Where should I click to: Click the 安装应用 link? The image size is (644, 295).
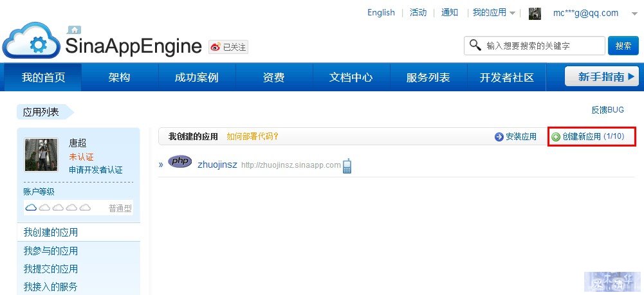[520, 137]
